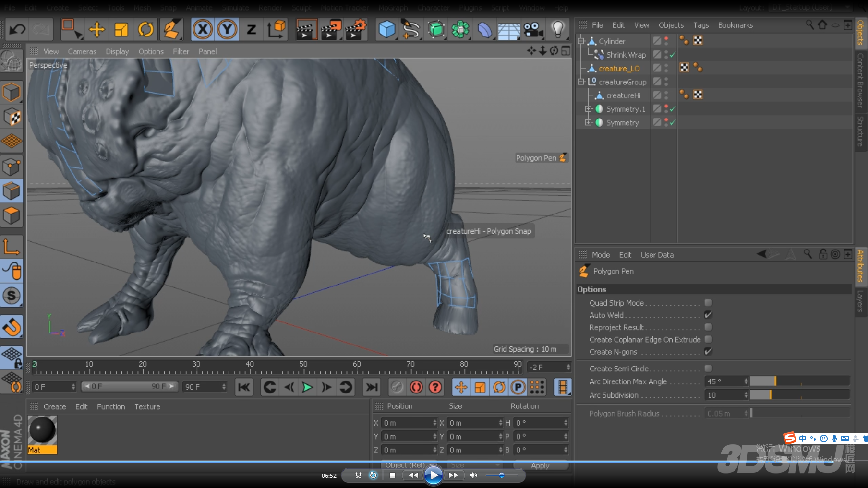
Task: Click video player play button
Action: pyautogui.click(x=434, y=476)
